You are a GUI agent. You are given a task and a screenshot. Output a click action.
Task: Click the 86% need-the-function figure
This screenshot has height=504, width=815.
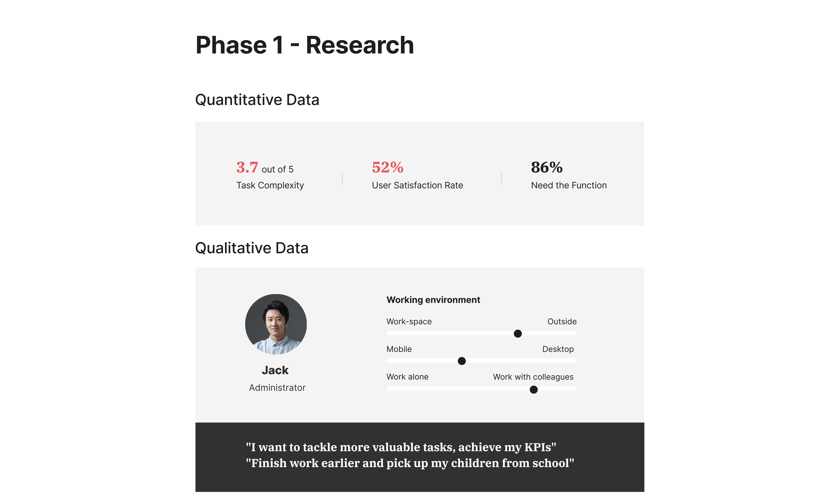[x=547, y=167]
